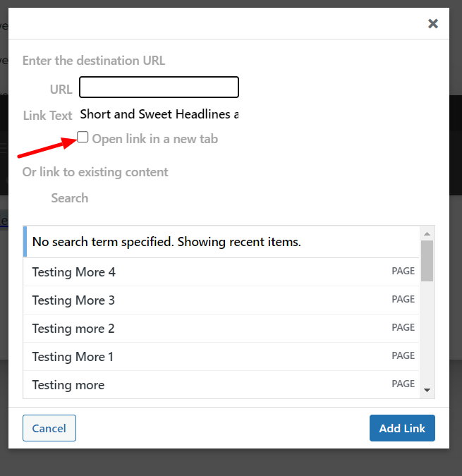Click the Link Text field with headline text

(159, 114)
